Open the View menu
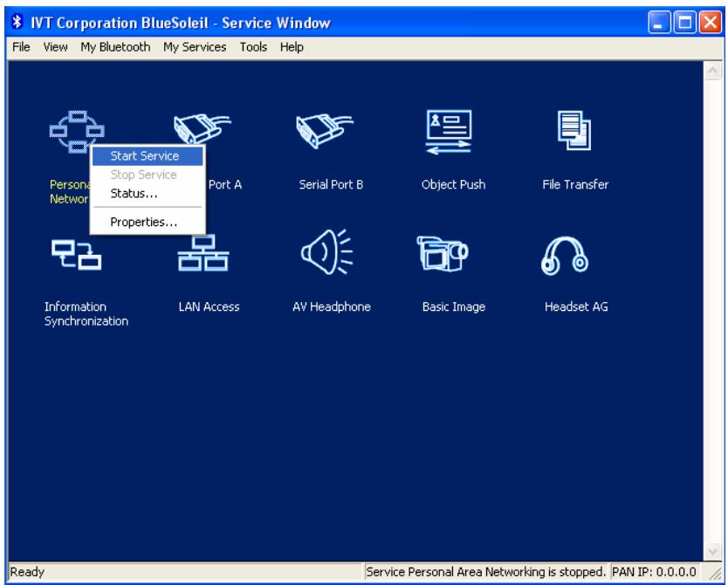The image size is (728, 585). click(55, 47)
